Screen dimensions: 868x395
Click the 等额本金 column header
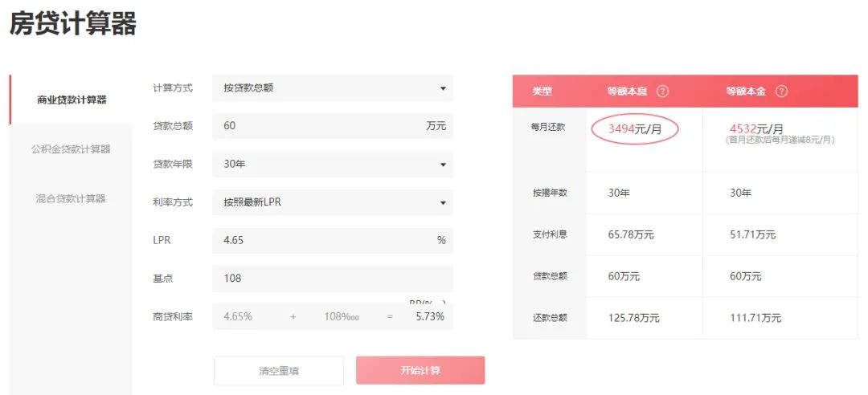747,92
